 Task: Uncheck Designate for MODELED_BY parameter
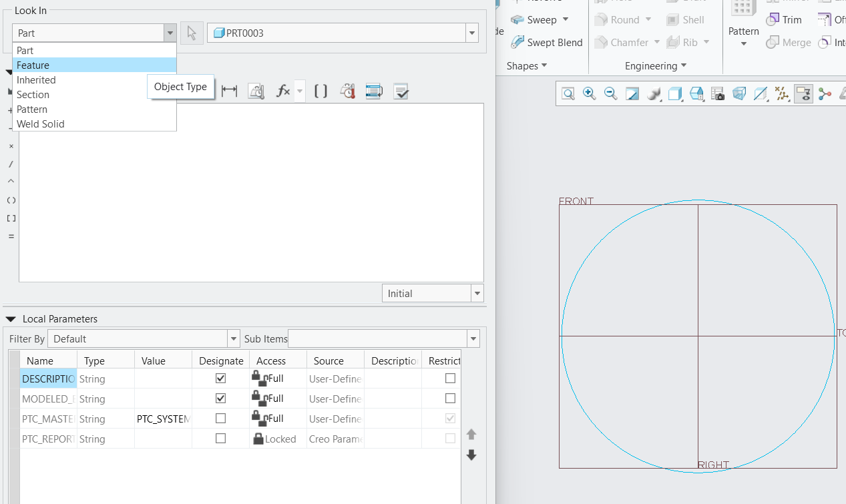(x=220, y=398)
